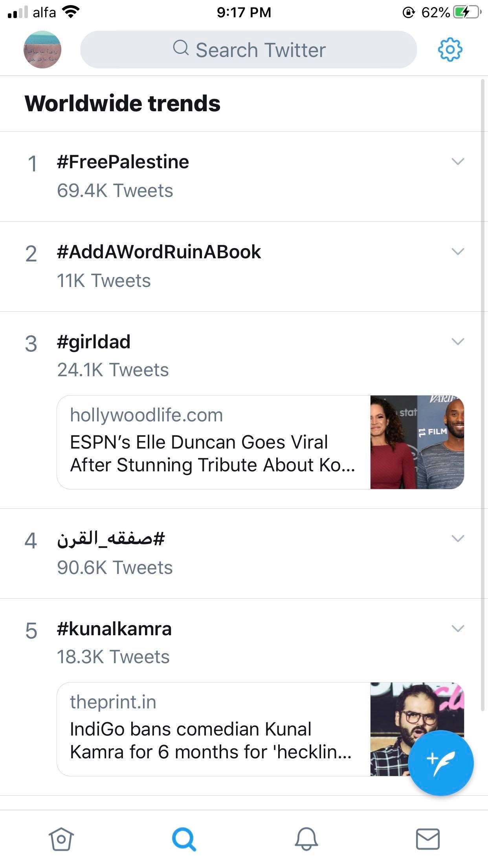Open trends settings gear icon
Screen dimensions: 488x868
point(450,50)
